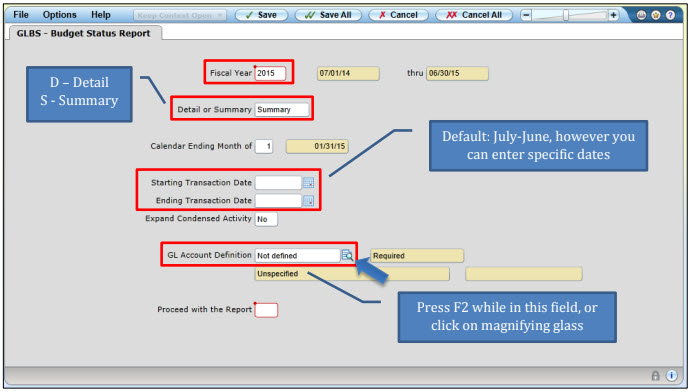
Task: Click the GL Account Definition field
Action: pos(297,256)
